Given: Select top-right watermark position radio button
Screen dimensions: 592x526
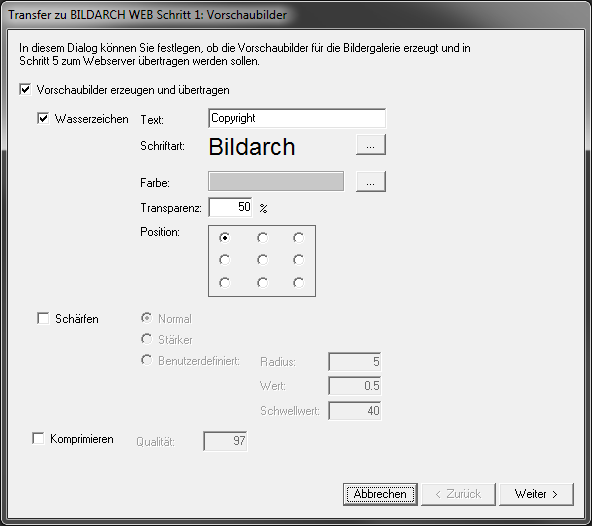Looking at the screenshot, I should coord(299,238).
